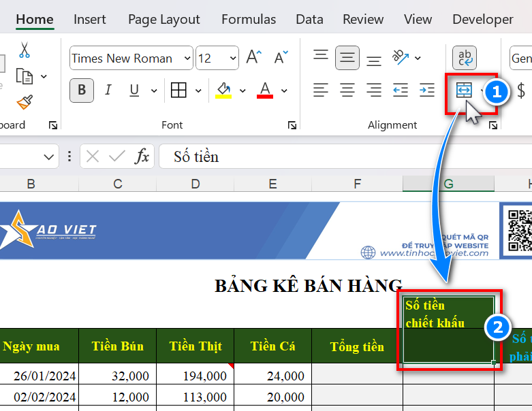The width and height of the screenshot is (532, 411).
Task: Select column D header
Action: click(x=195, y=184)
